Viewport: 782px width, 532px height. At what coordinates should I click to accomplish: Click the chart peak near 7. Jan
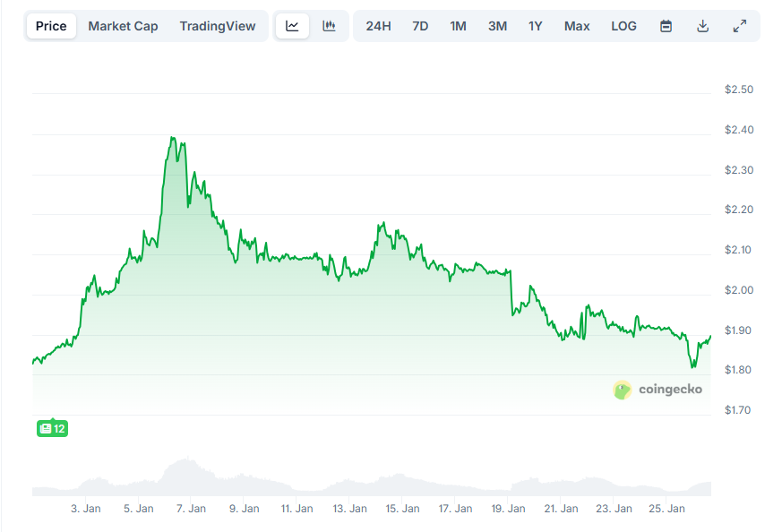click(173, 137)
